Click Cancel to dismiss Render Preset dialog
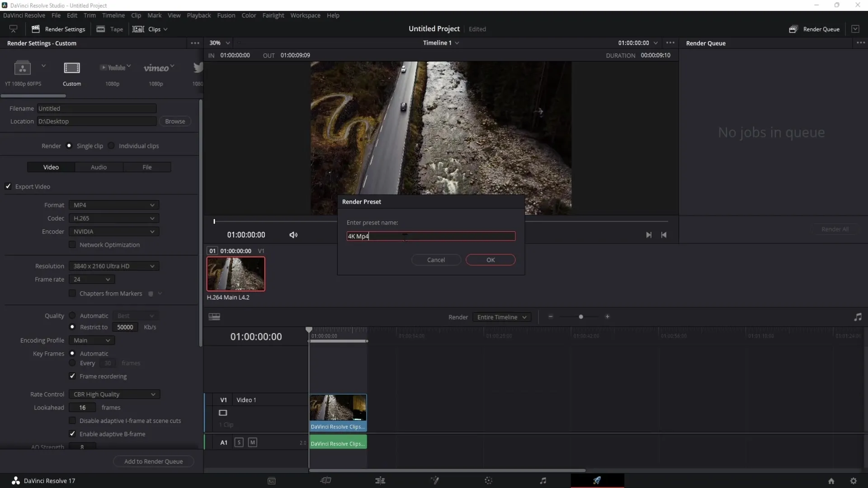The width and height of the screenshot is (868, 488). click(436, 260)
